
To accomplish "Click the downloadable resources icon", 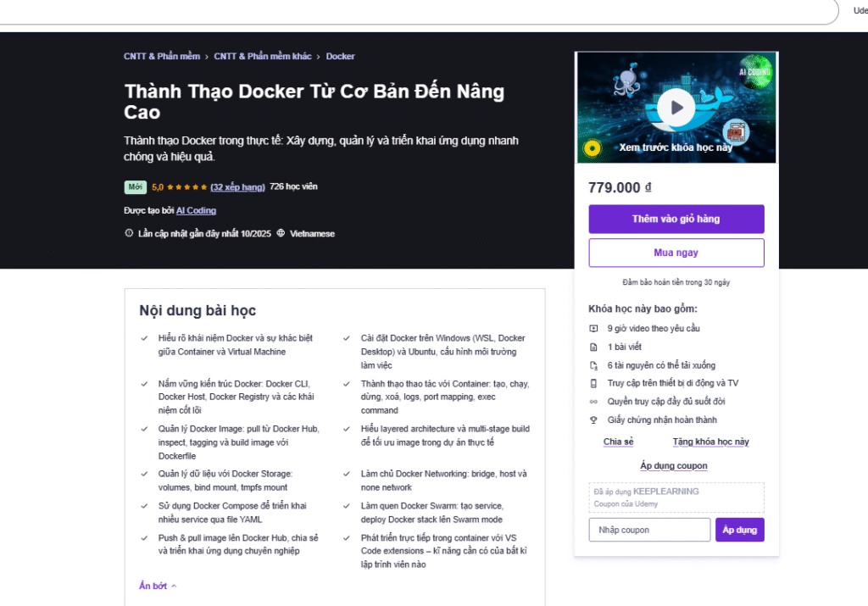I will click(593, 365).
